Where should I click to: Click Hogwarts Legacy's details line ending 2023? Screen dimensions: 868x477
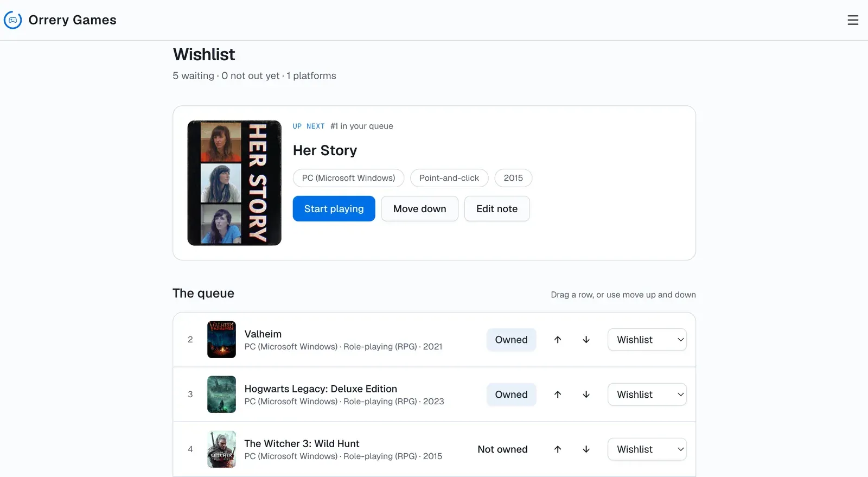(x=344, y=402)
